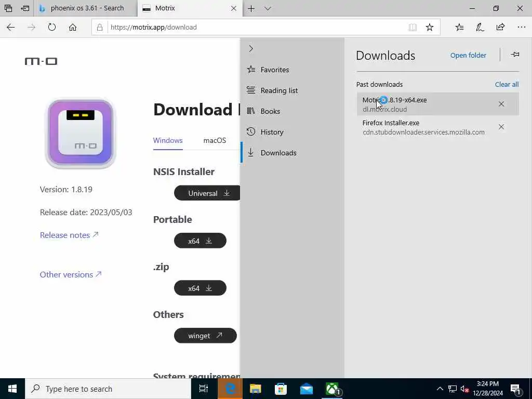This screenshot has width=532, height=399.
Task: Open the volume tray icon
Action: click(464, 389)
